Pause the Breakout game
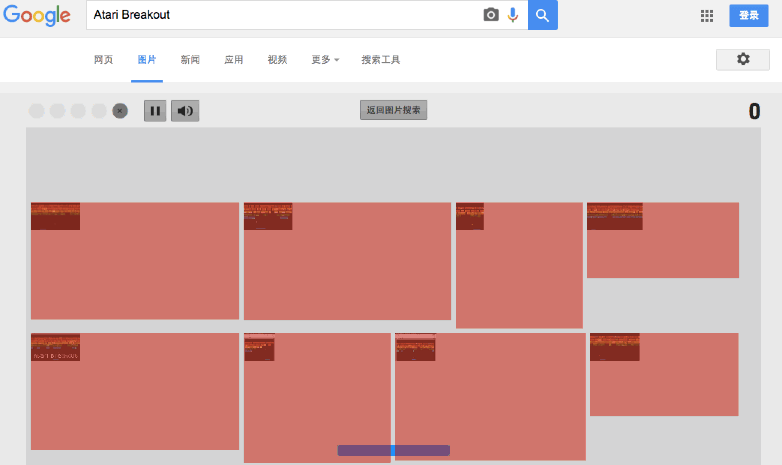This screenshot has height=465, width=782. [155, 111]
